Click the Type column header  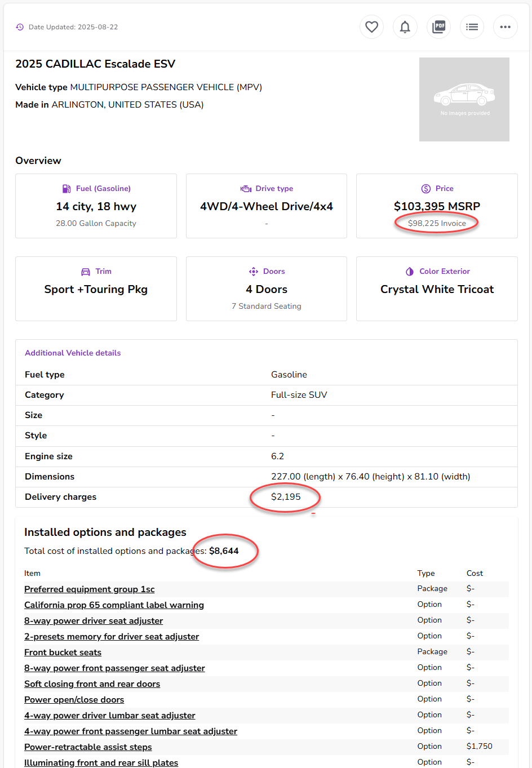(x=426, y=573)
